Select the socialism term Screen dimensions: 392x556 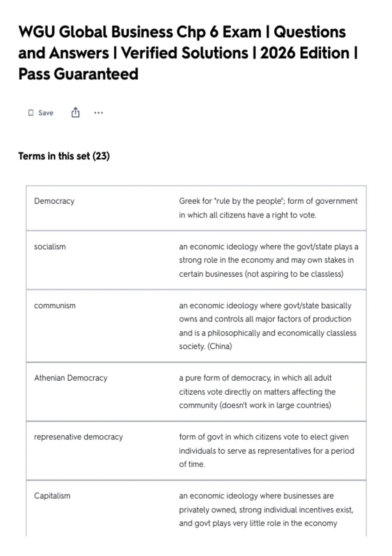click(50, 247)
